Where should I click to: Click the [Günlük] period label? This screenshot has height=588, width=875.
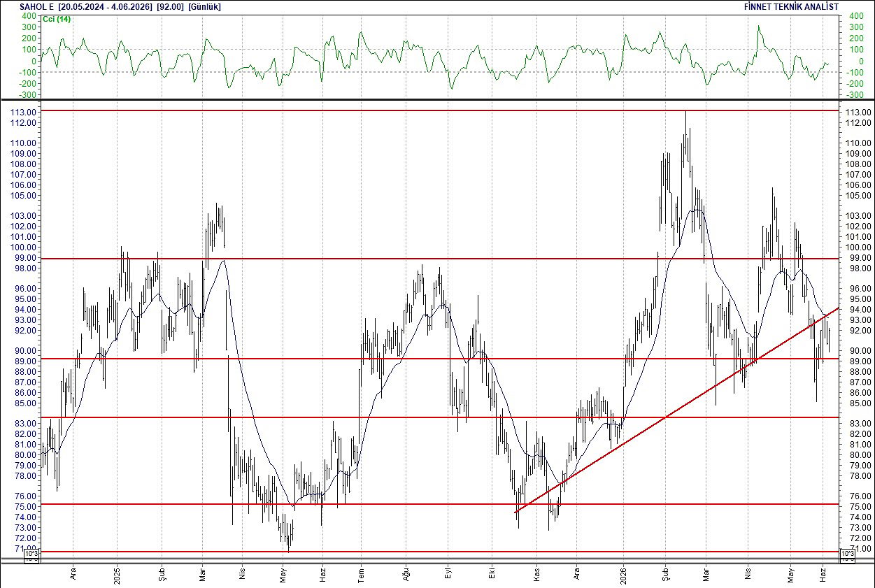coord(206,6)
